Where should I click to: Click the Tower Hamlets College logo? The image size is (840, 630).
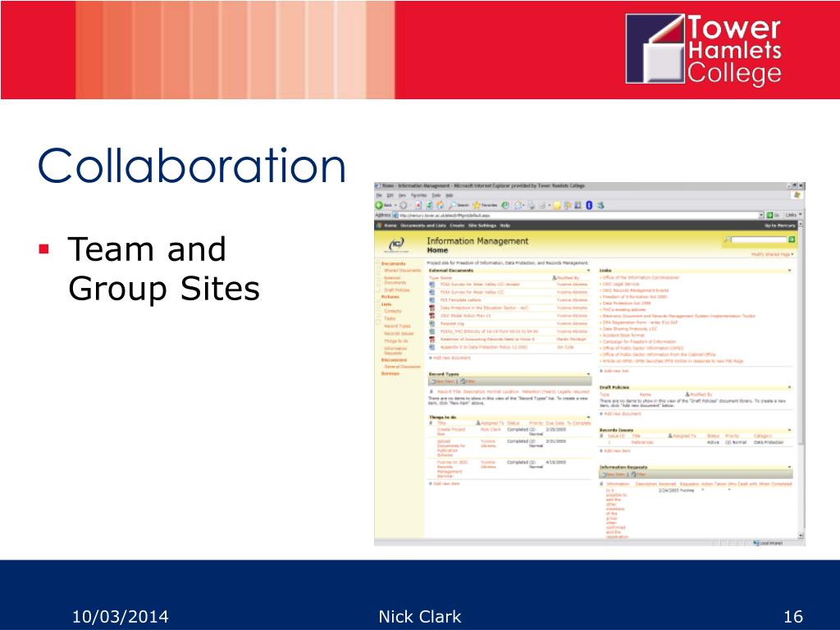(x=703, y=48)
